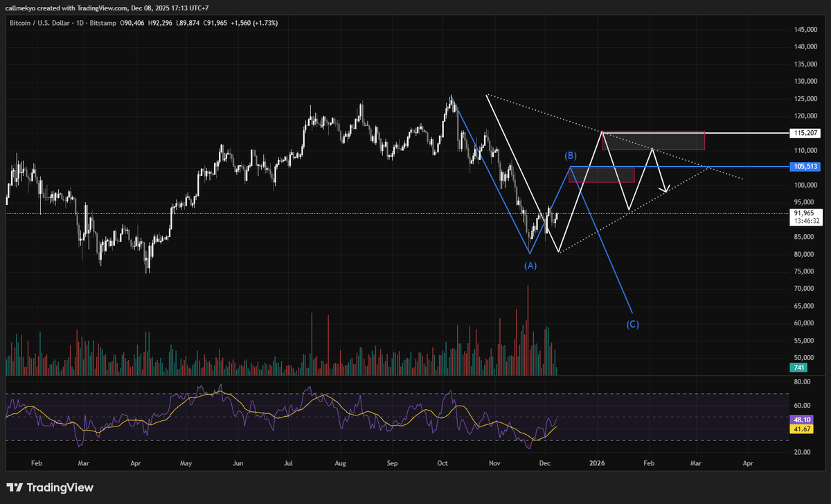
Task: Click the 110,000 price axis label
Action: tap(804, 150)
